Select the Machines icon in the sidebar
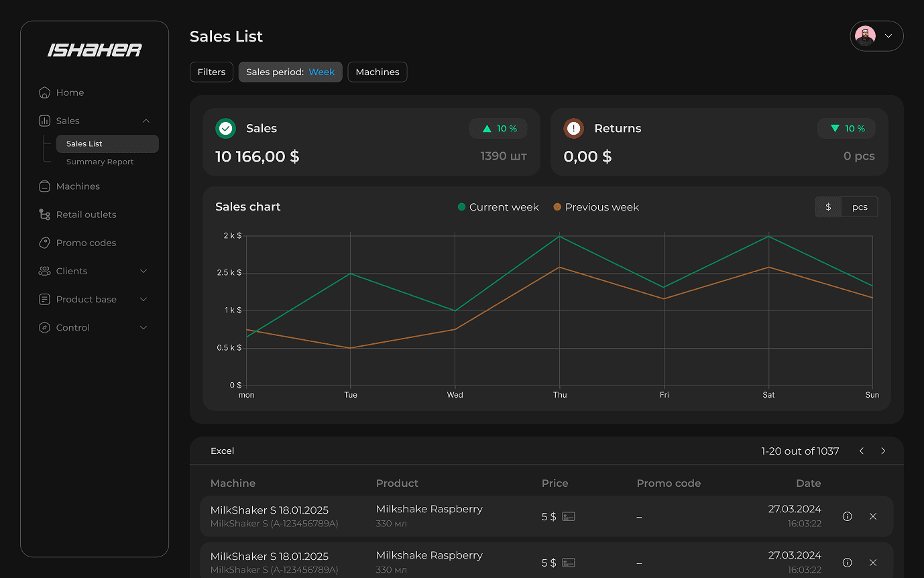924x578 pixels. (44, 186)
